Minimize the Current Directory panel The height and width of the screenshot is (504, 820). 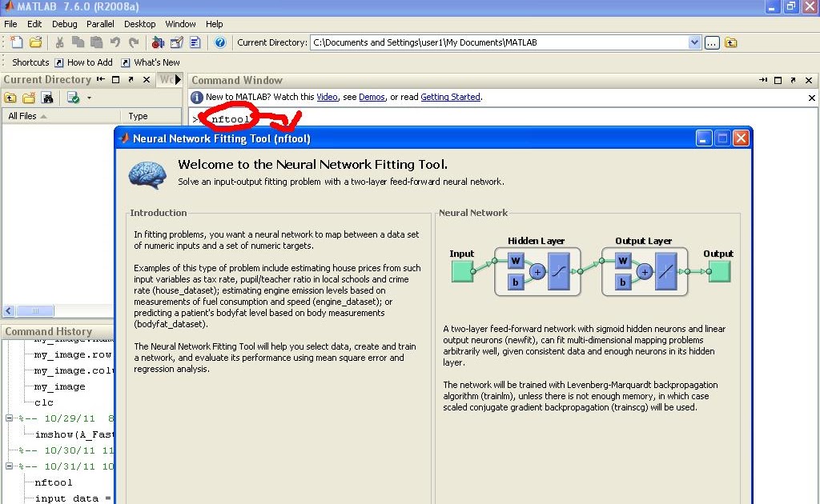[x=101, y=79]
